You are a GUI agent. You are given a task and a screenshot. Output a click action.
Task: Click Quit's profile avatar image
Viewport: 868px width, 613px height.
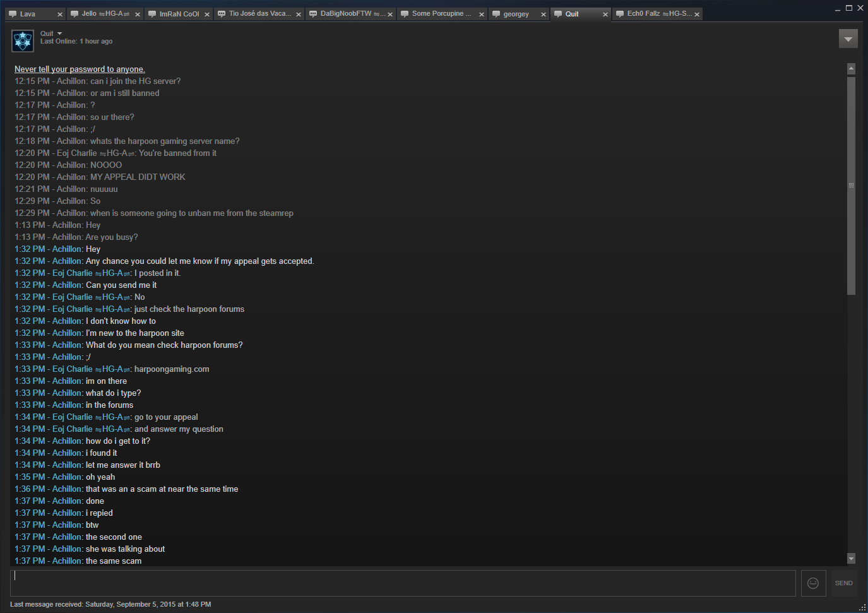tap(23, 41)
